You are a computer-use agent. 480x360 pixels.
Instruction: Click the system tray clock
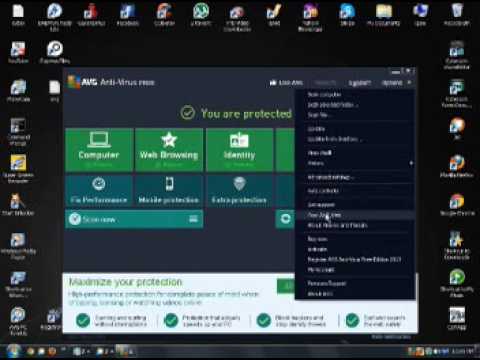[463, 351]
